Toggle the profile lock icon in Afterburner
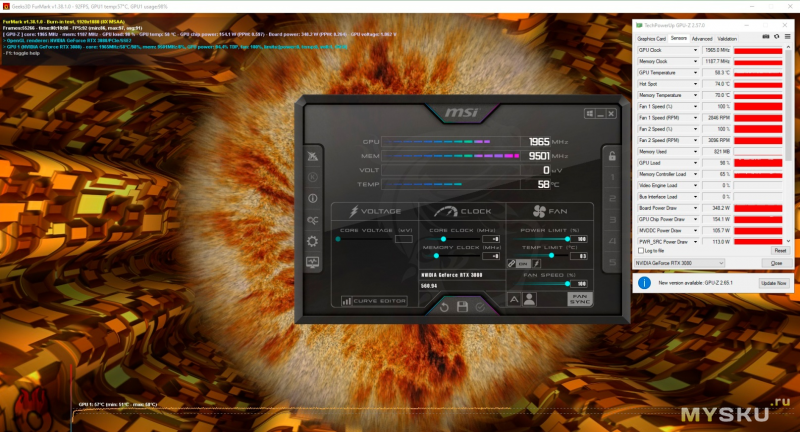Viewport: 800px width, 432px height. click(612, 156)
